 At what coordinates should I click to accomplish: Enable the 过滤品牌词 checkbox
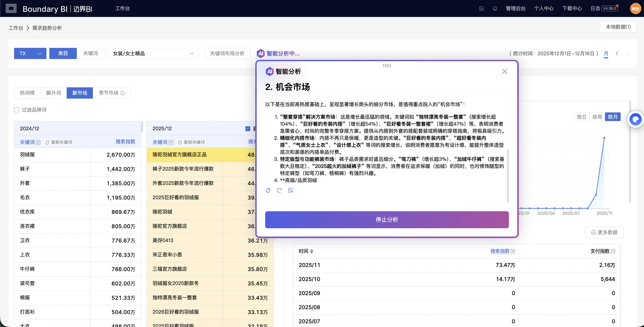pos(17,110)
